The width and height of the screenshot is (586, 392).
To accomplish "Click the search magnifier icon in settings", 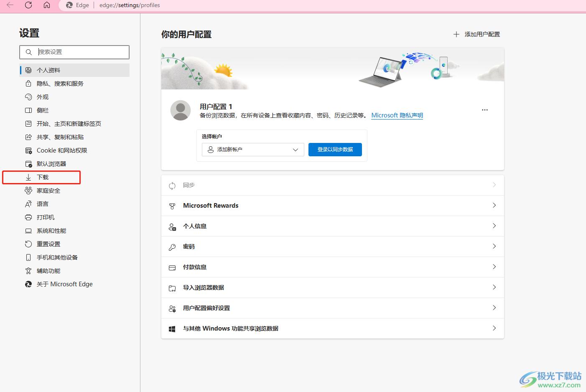I will pyautogui.click(x=28, y=52).
